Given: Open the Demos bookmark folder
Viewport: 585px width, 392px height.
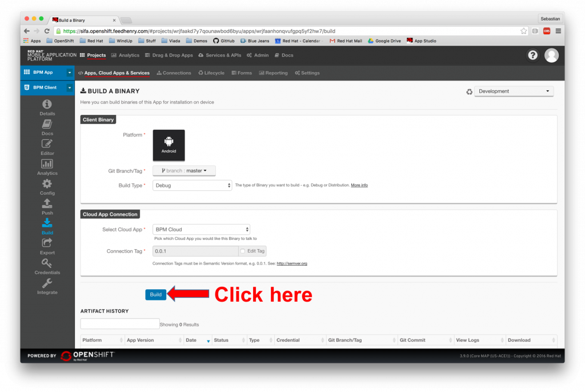Looking at the screenshot, I should pyautogui.click(x=197, y=41).
